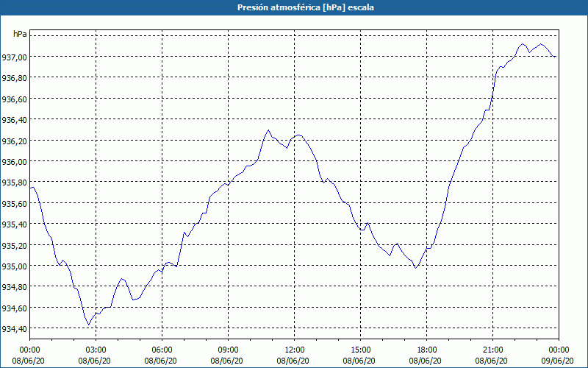The image size is (588, 368).
Task: Click the 935,00 axis value
Action: [14, 266]
